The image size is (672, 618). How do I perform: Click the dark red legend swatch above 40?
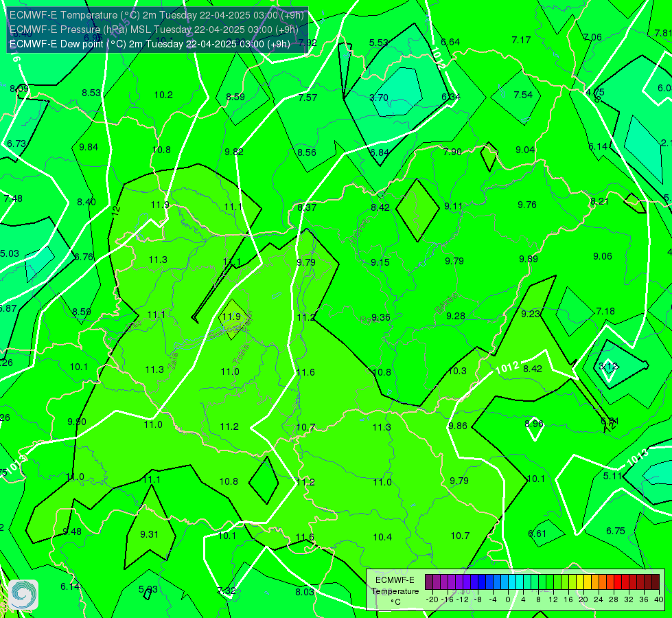(x=656, y=582)
